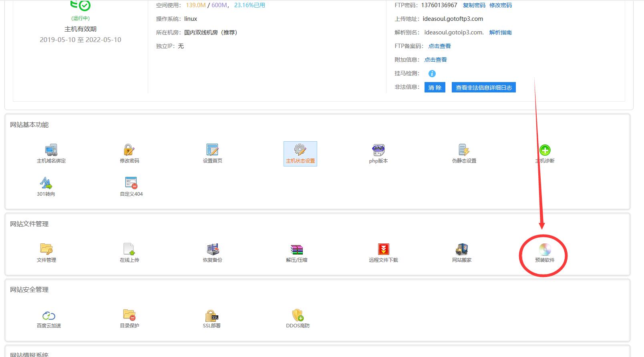
Task: Click the 在线上传 icon
Action: [129, 249]
